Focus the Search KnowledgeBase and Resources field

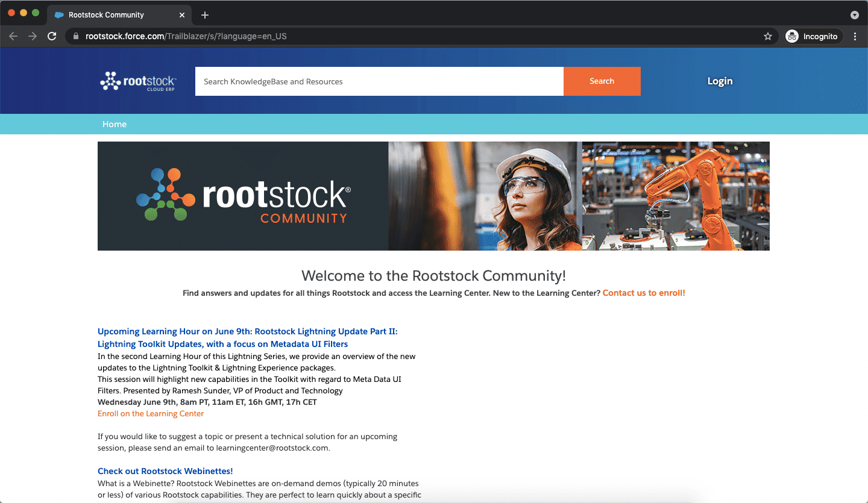(379, 81)
